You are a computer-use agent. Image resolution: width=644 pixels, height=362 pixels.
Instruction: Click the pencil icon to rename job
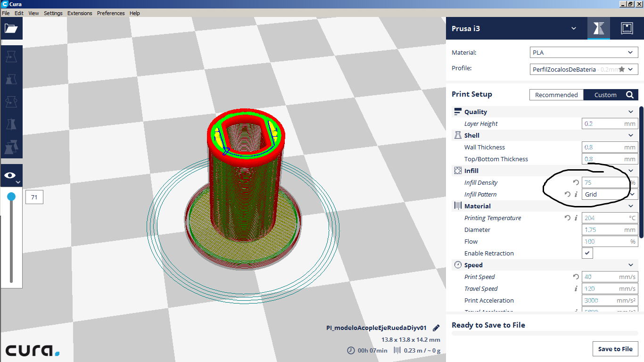tap(437, 328)
